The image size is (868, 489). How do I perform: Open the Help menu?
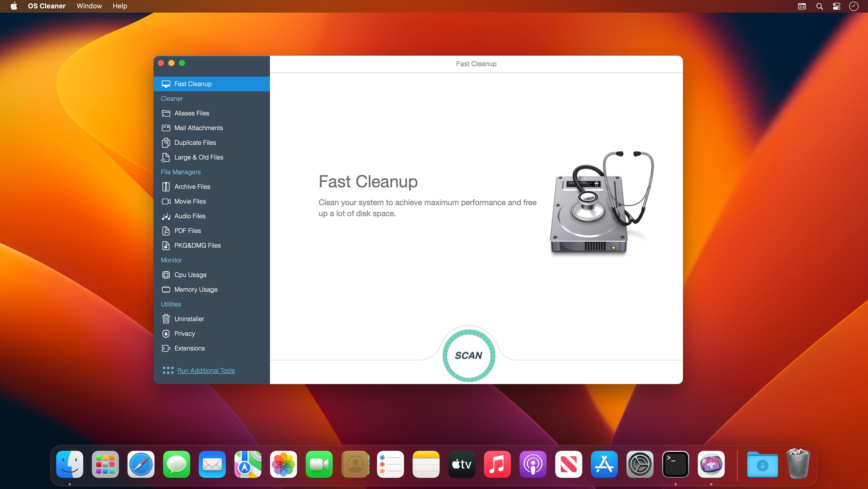tap(120, 6)
